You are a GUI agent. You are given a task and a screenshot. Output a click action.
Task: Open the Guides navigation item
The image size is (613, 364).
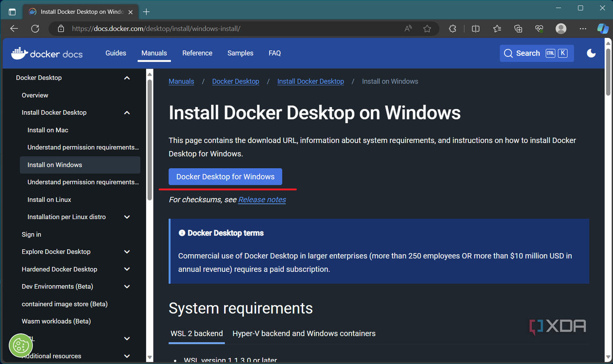tap(116, 53)
